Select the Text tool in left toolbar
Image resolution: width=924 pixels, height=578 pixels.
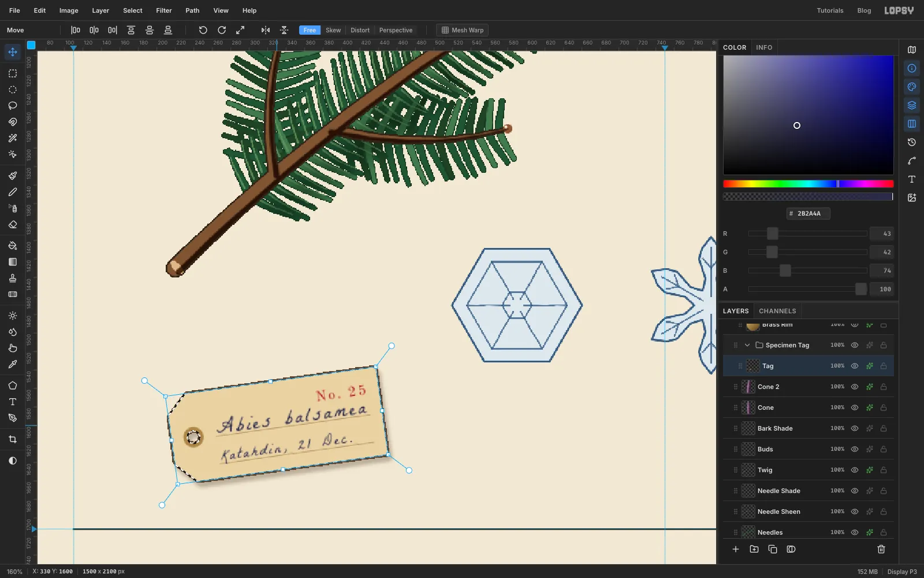point(13,402)
